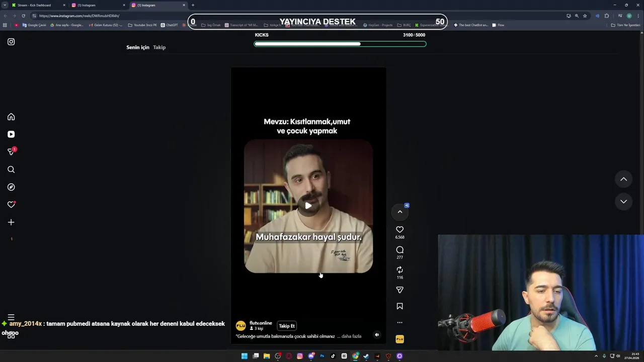
Task: Open the Explore compass icon
Action: pyautogui.click(x=11, y=187)
